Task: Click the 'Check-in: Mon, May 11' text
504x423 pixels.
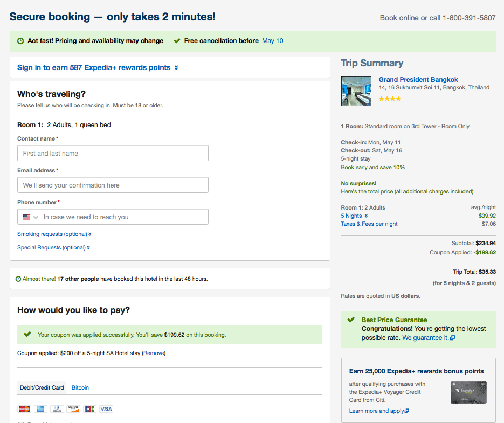Action: pos(371,142)
